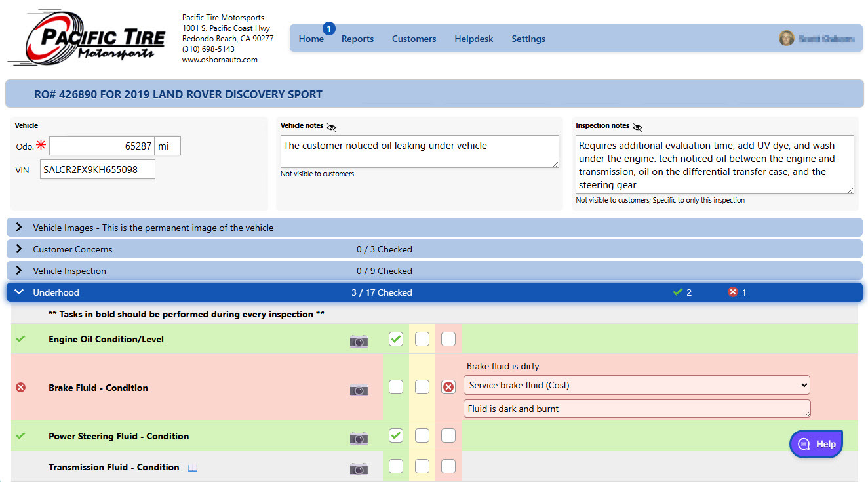Check the yellow caution checkbox for Transmission Fluid

422,466
